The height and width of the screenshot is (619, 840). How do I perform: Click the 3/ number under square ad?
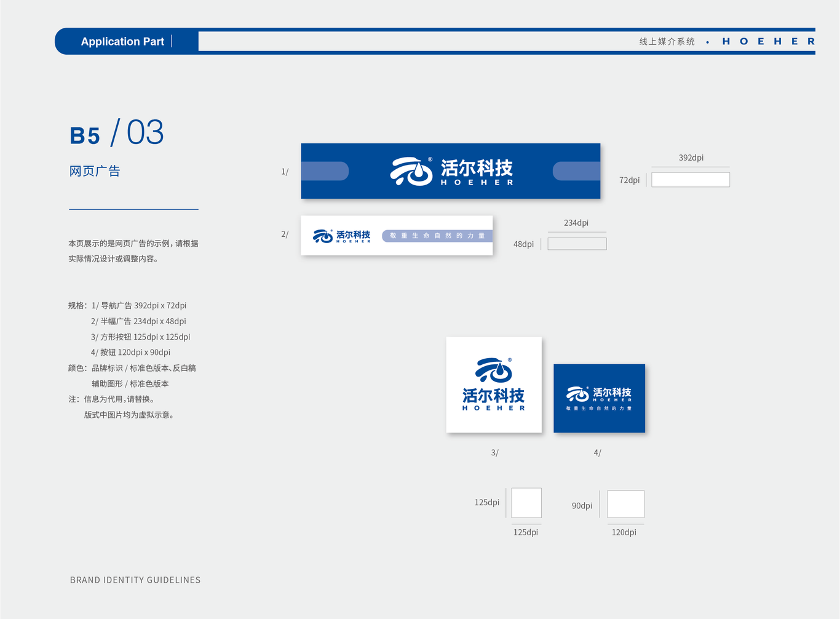[494, 453]
